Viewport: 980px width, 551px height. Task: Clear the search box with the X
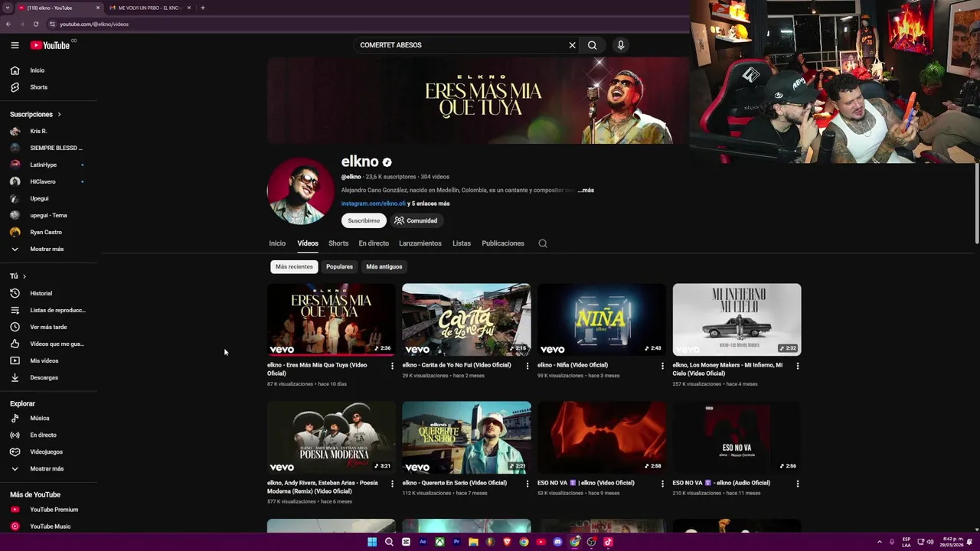572,45
